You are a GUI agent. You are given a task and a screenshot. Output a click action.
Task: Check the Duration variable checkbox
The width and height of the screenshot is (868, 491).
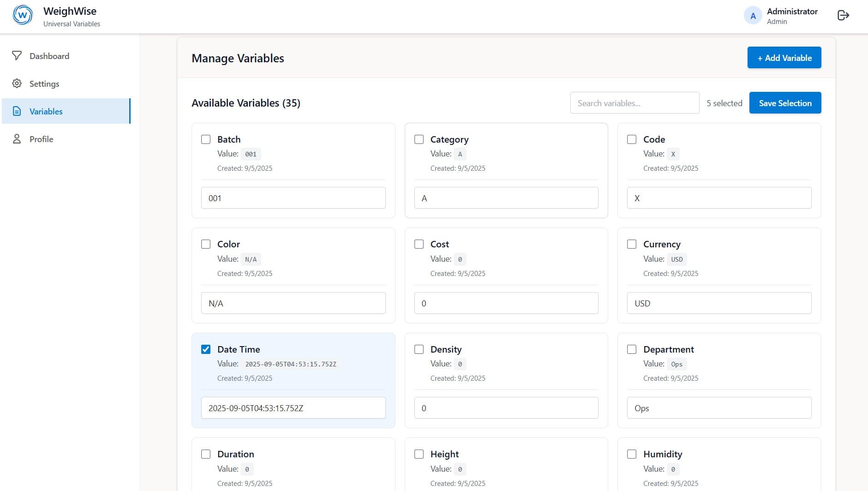[206, 454]
